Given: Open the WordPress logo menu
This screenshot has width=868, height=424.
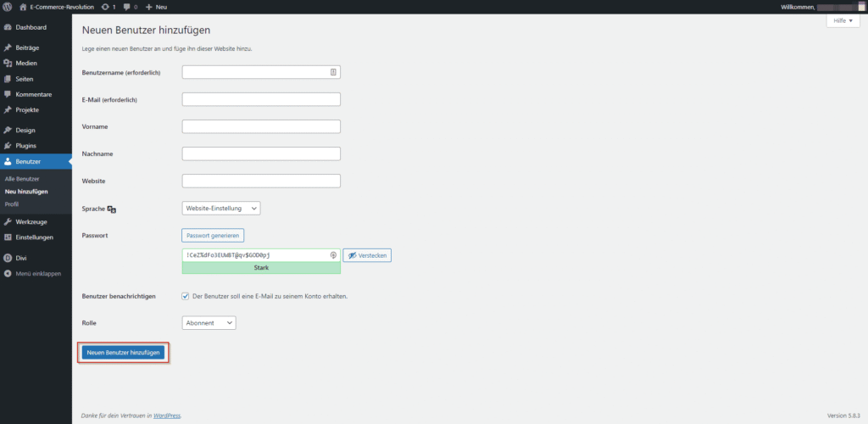Looking at the screenshot, I should click(7, 7).
